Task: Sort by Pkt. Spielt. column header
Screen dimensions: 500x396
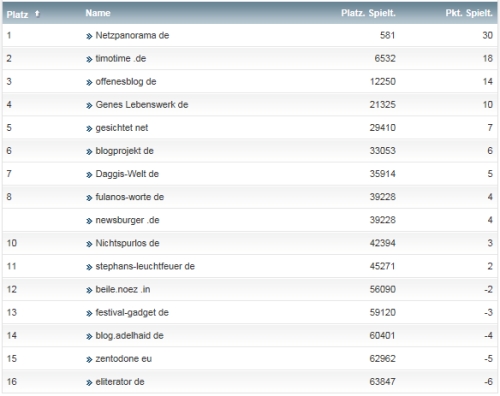Action: (469, 13)
